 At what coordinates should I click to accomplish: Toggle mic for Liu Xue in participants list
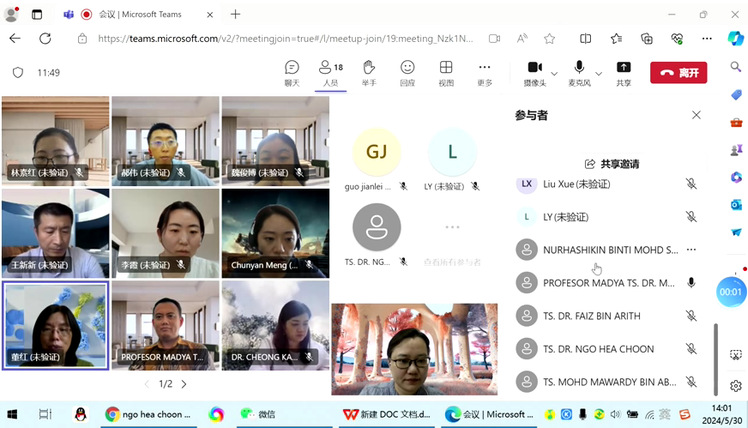(x=690, y=184)
